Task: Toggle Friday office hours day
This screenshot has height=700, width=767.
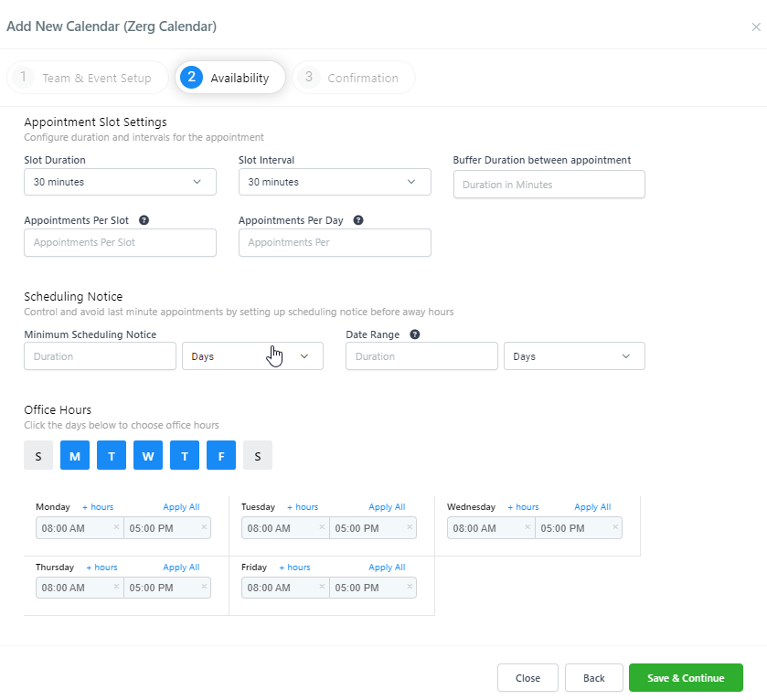Action: (221, 455)
